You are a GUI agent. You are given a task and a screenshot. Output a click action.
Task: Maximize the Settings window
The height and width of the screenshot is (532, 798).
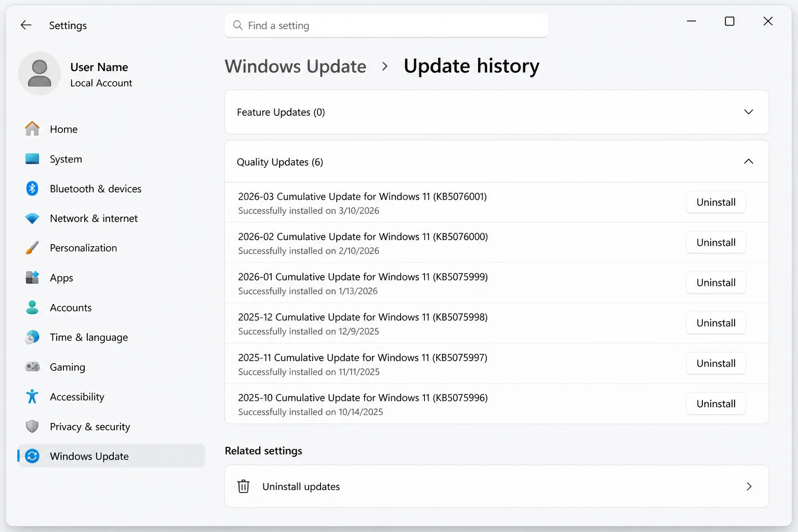coord(729,21)
